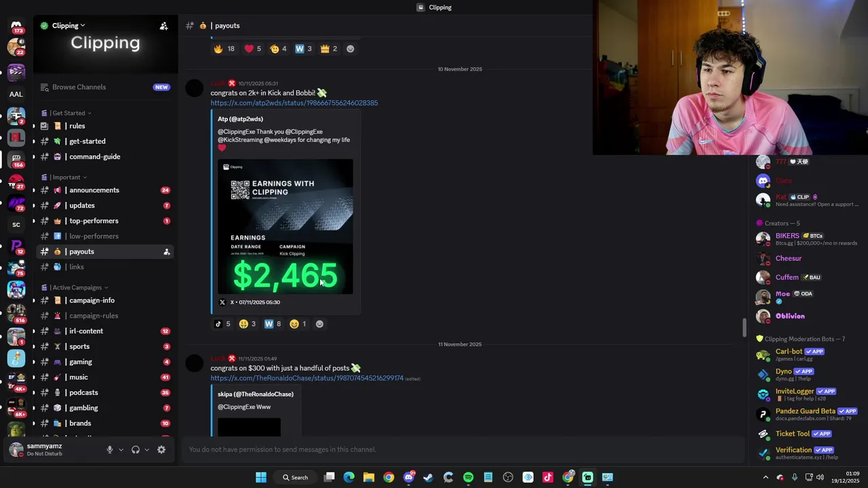Open user settings gear icon
The width and height of the screenshot is (868, 488).
161,449
